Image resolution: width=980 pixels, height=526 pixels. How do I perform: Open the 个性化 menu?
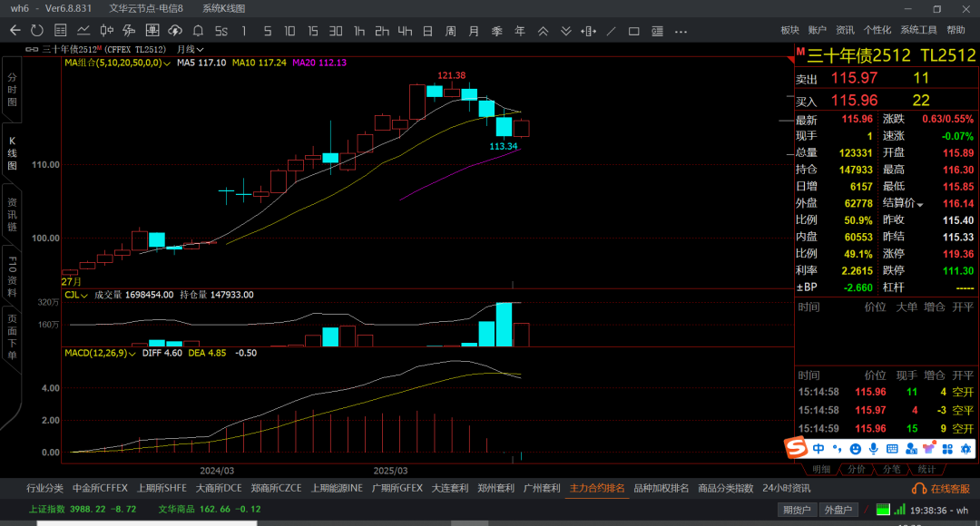coord(877,30)
